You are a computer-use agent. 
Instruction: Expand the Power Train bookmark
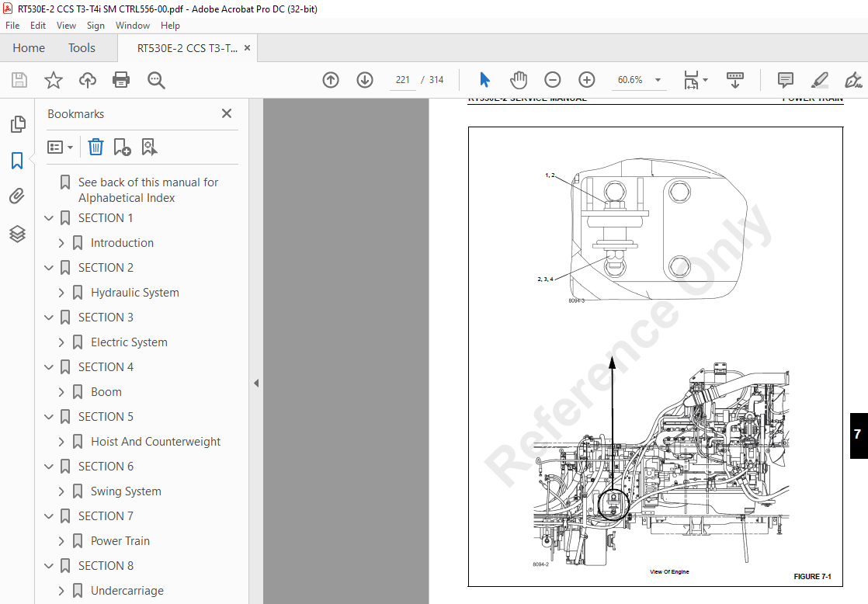61,541
